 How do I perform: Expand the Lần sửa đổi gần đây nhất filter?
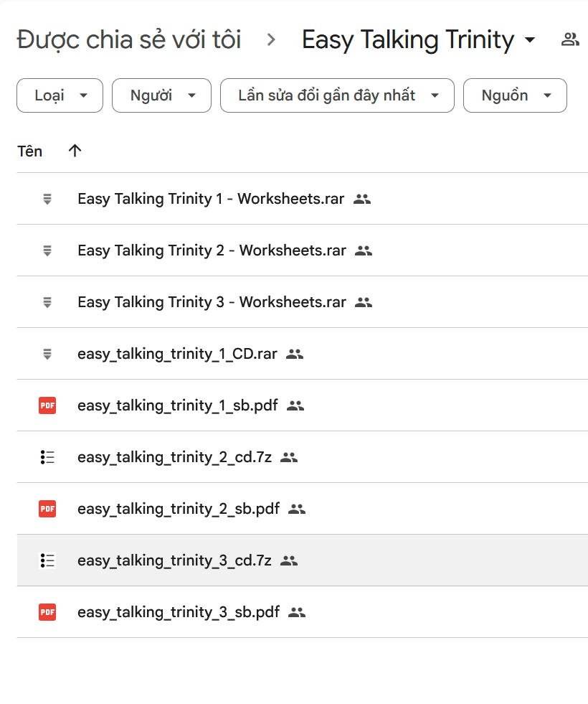click(337, 95)
